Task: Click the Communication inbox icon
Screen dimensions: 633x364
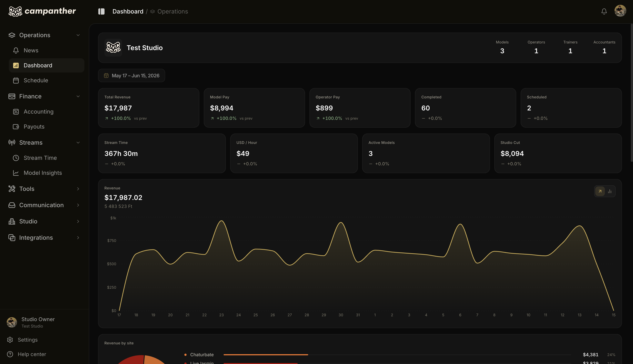Action: click(x=12, y=205)
